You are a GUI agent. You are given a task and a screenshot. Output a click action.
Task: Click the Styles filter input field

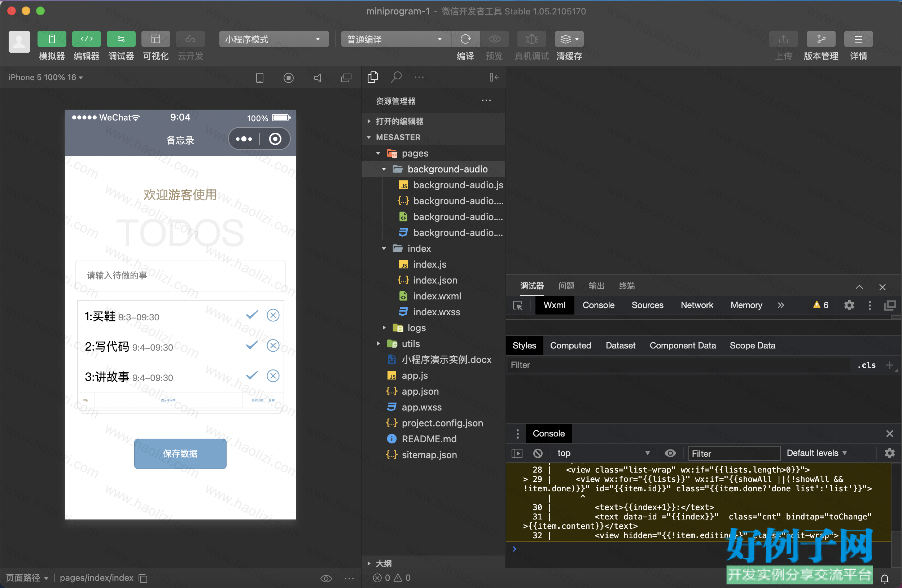[678, 365]
